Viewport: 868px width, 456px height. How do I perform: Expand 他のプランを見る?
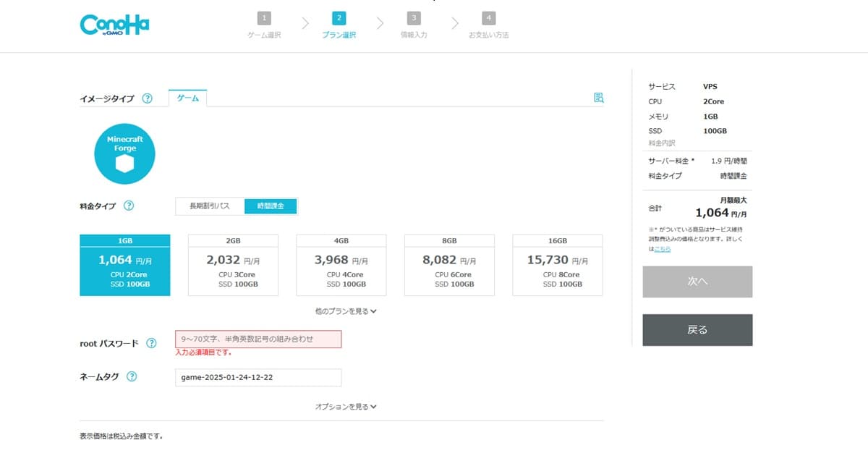(346, 311)
